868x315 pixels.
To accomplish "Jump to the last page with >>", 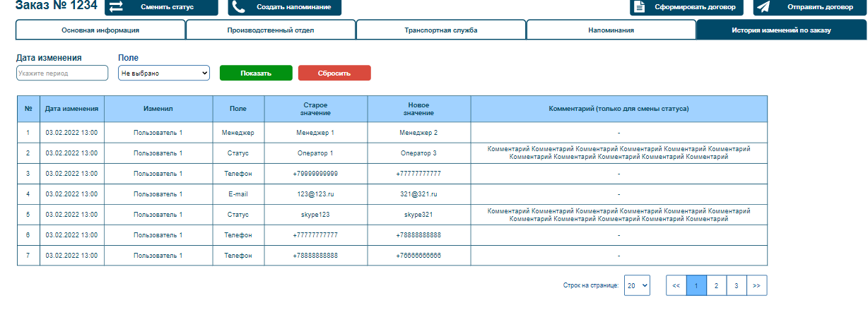I will point(756,285).
